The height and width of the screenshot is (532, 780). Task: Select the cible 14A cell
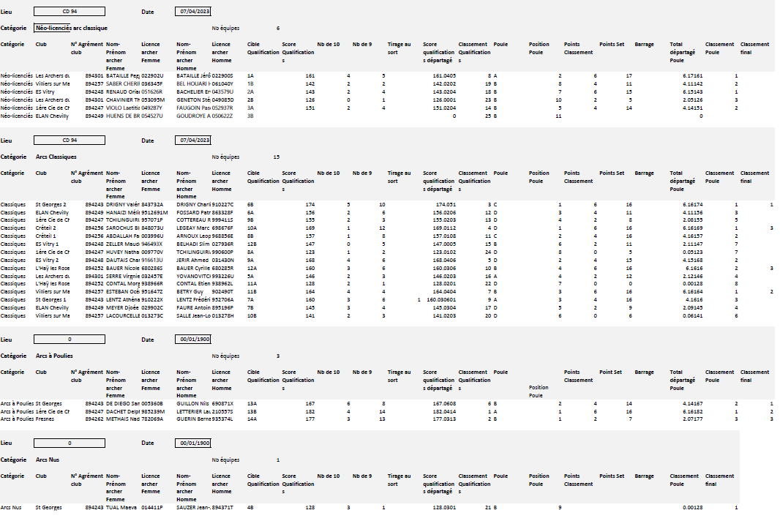(x=251, y=419)
